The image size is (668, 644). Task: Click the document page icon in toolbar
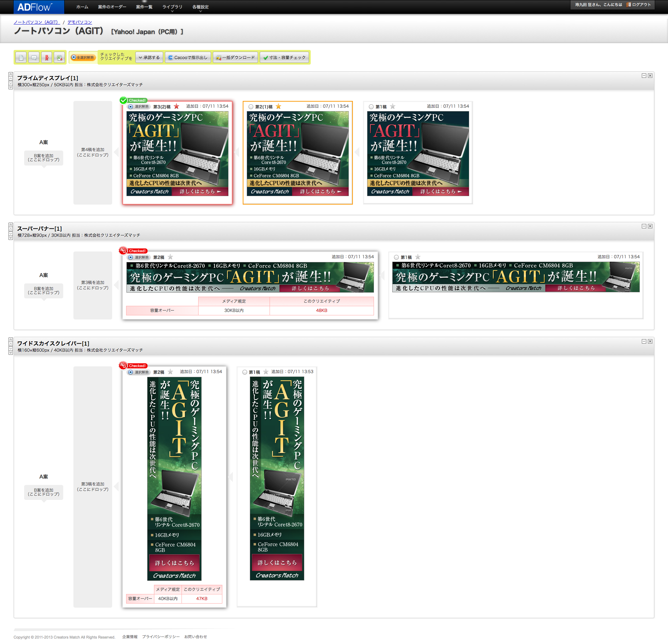(21, 57)
